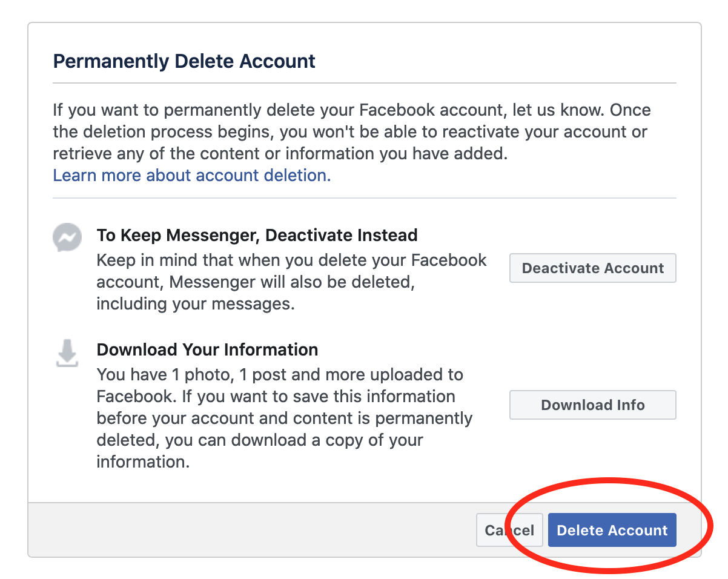
Task: Click the paragraph about Messenger messages being deleted
Action: click(x=292, y=282)
